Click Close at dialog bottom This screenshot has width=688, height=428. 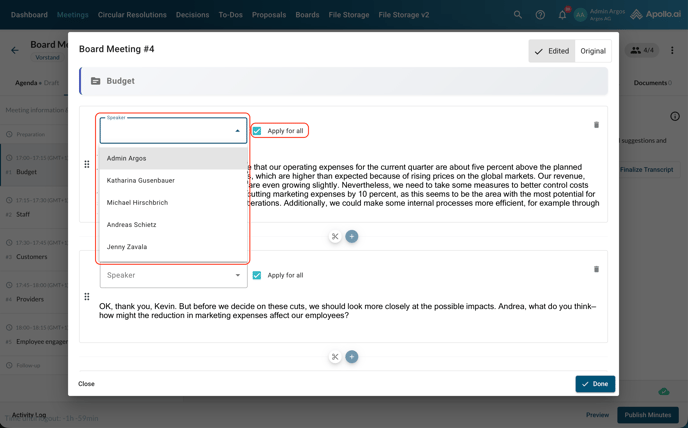pyautogui.click(x=86, y=384)
